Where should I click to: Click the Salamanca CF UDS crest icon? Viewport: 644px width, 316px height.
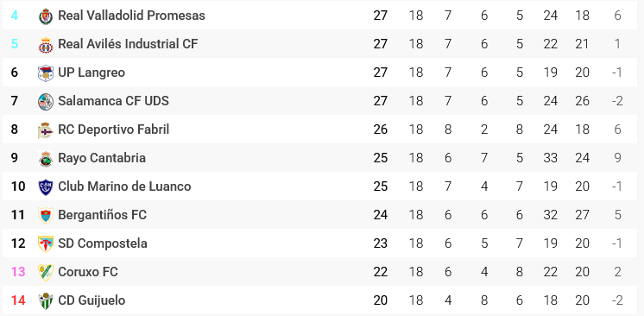[x=46, y=102]
